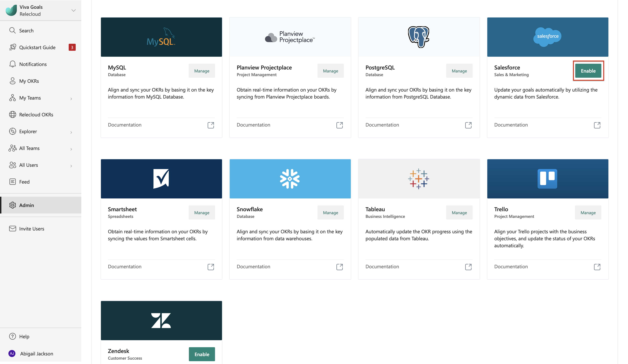This screenshot has width=628, height=364.
Task: Click the Tableau logo banner
Action: coord(419,179)
